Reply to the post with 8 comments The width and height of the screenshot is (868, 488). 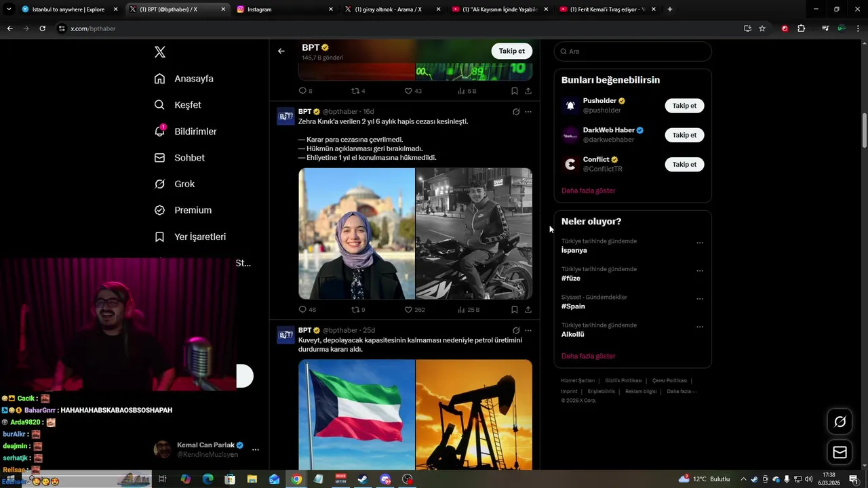coord(306,91)
